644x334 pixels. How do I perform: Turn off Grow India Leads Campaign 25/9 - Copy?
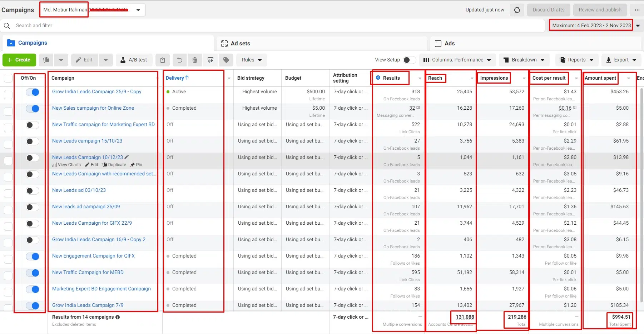click(x=33, y=92)
